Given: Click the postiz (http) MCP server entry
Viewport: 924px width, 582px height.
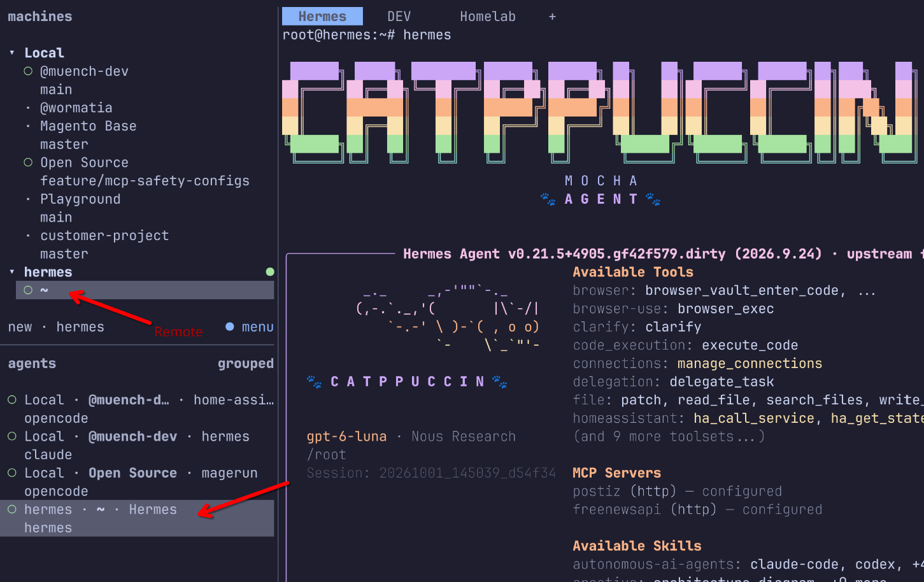Looking at the screenshot, I should pos(677,491).
